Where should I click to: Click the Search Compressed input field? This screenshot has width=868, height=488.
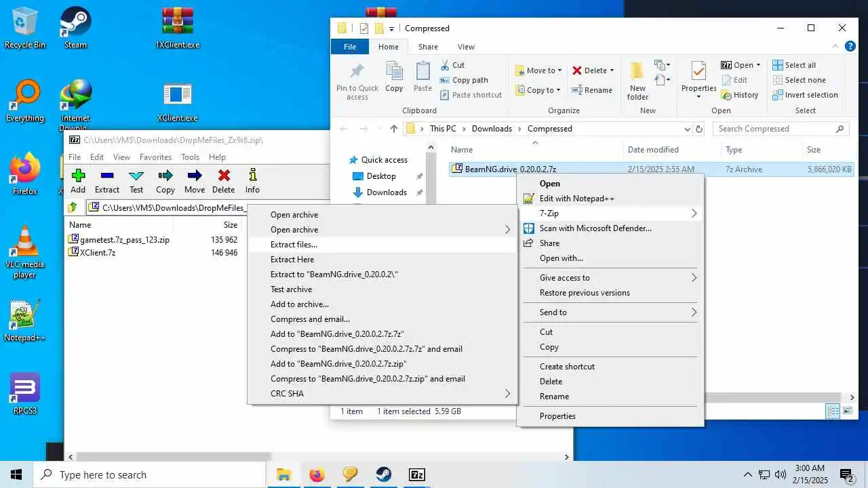781,129
